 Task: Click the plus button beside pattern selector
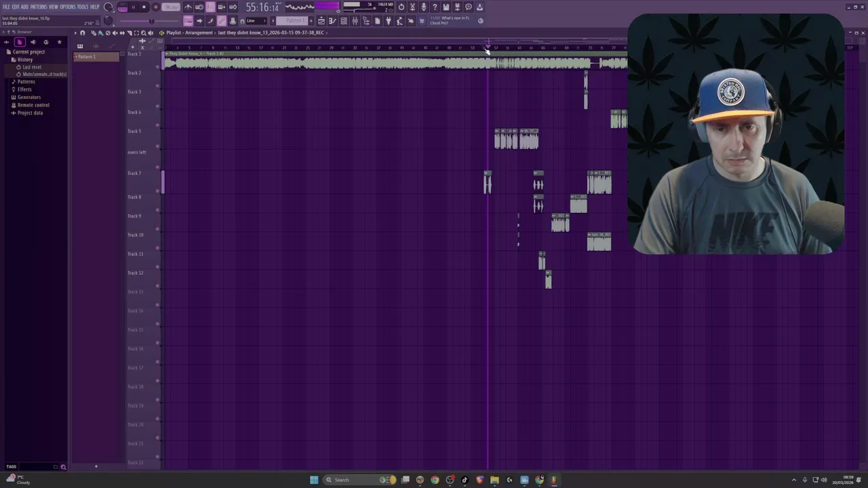pos(311,21)
